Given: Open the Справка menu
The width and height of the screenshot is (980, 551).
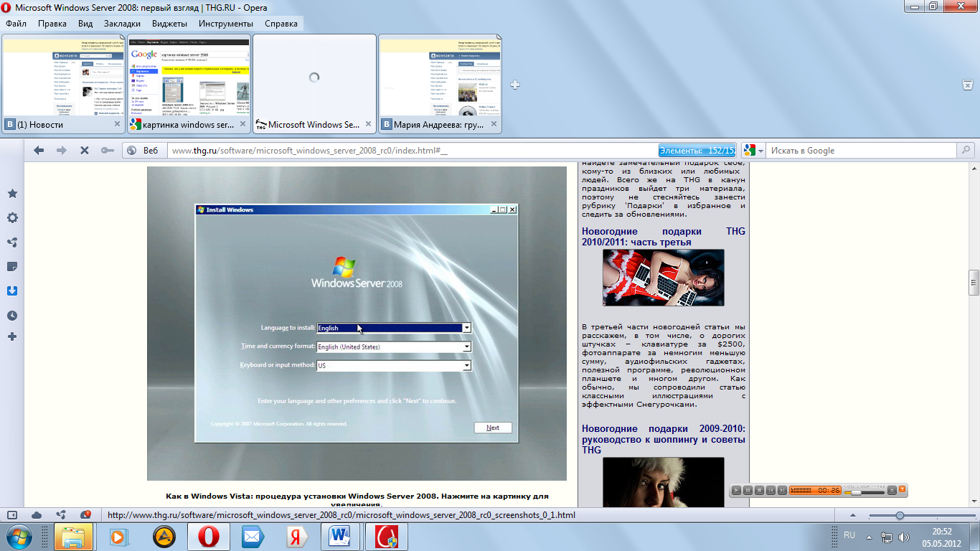Looking at the screenshot, I should point(281,23).
